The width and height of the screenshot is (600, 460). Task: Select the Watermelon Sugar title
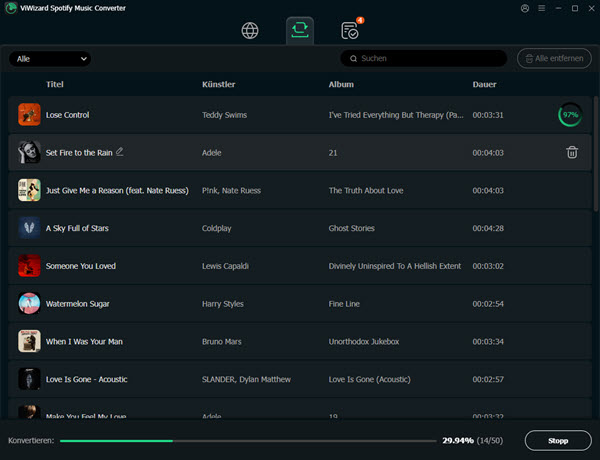[x=77, y=304]
